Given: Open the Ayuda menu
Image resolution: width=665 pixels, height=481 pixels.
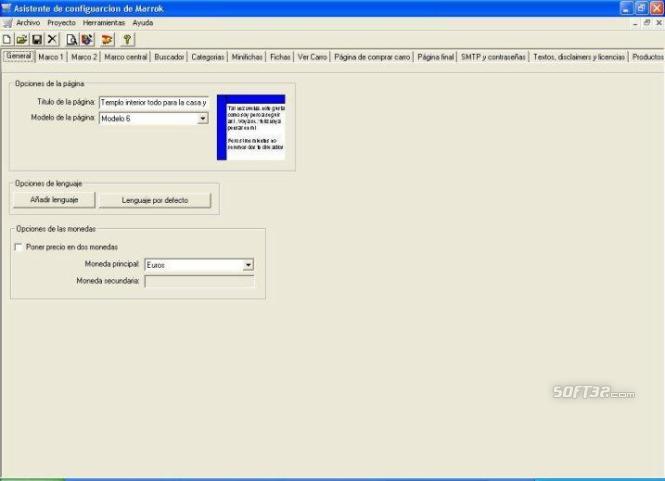Looking at the screenshot, I should coord(142,23).
